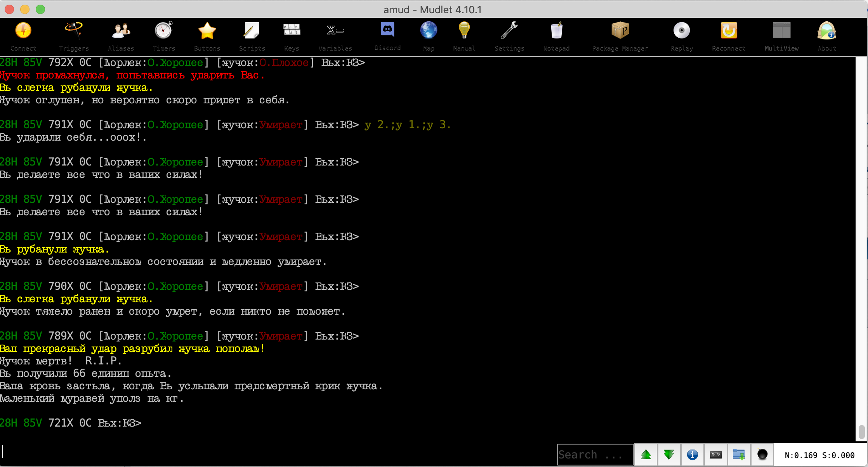Click Reconnect in the toolbar
This screenshot has width=868, height=467.
point(729,36)
